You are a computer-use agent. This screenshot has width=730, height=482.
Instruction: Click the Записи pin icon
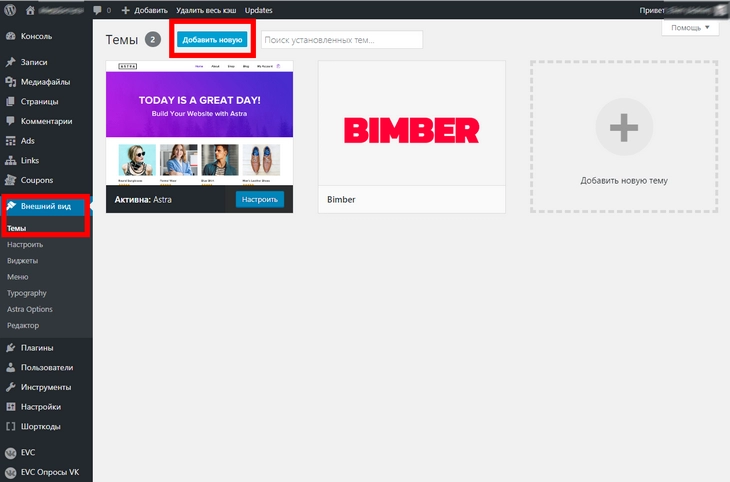click(11, 62)
